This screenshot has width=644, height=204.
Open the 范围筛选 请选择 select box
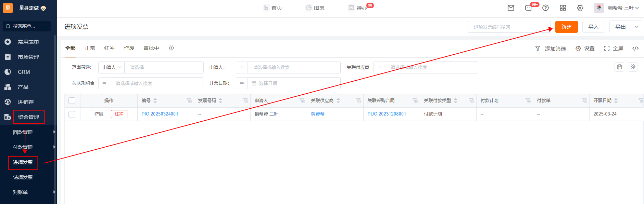pyautogui.click(x=164, y=67)
